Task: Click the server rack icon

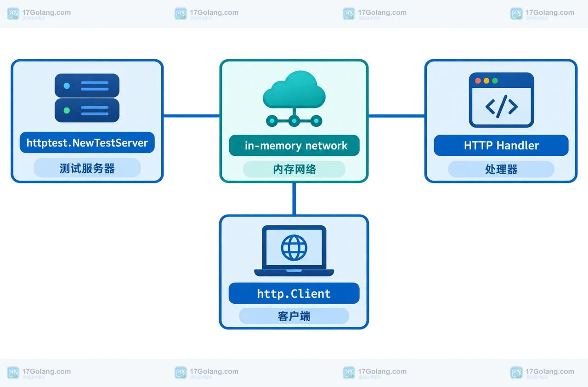Action: [87, 98]
